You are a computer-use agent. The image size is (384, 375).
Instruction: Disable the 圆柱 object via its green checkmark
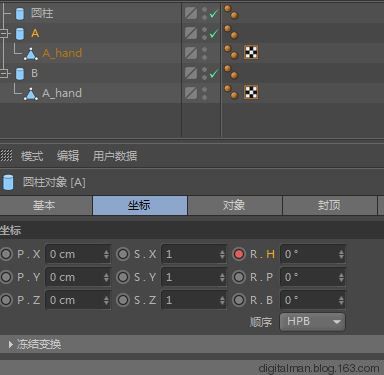click(x=213, y=14)
